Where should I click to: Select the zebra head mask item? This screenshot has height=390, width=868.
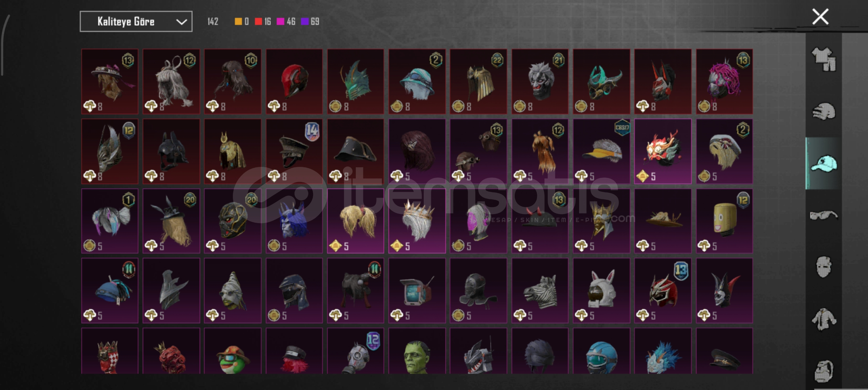tap(540, 290)
